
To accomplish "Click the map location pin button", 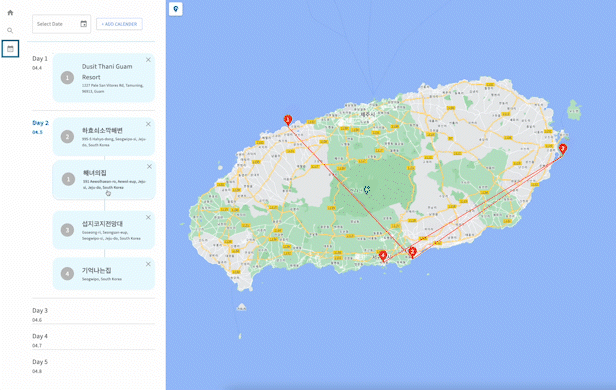I will (176, 9).
